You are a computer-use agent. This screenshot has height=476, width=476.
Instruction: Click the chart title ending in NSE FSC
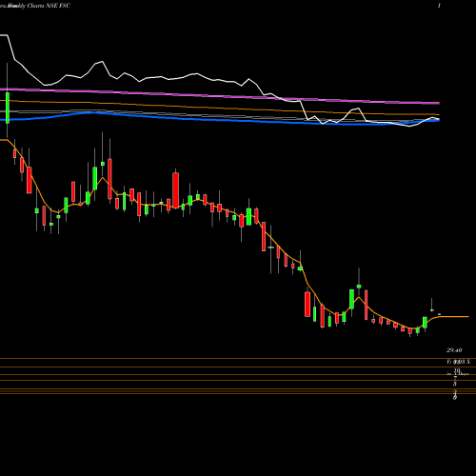35,6
